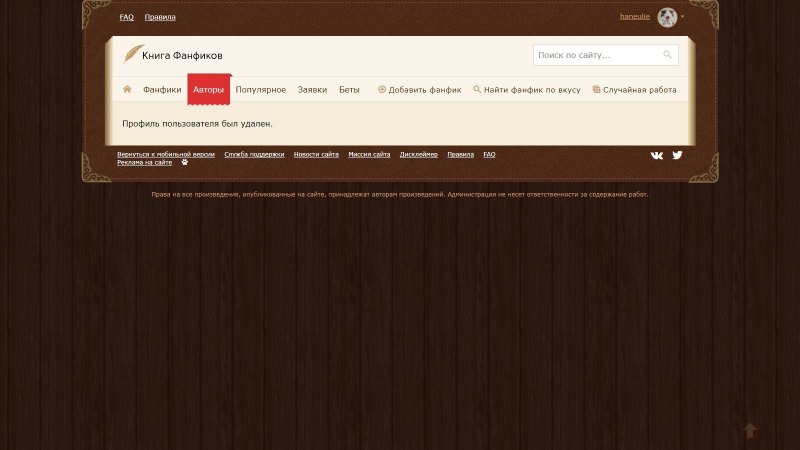Select the Авторы tab
Viewport: 800px width, 450px height.
coord(209,90)
